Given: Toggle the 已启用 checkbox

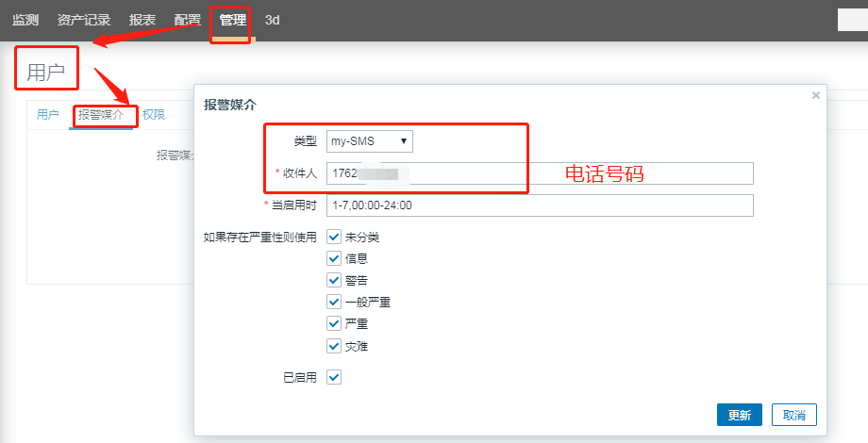Looking at the screenshot, I should coord(334,377).
